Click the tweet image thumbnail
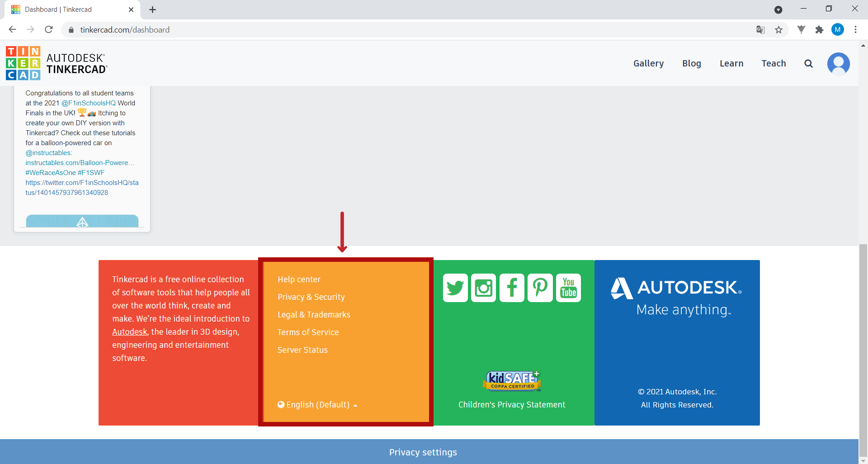 click(x=82, y=221)
